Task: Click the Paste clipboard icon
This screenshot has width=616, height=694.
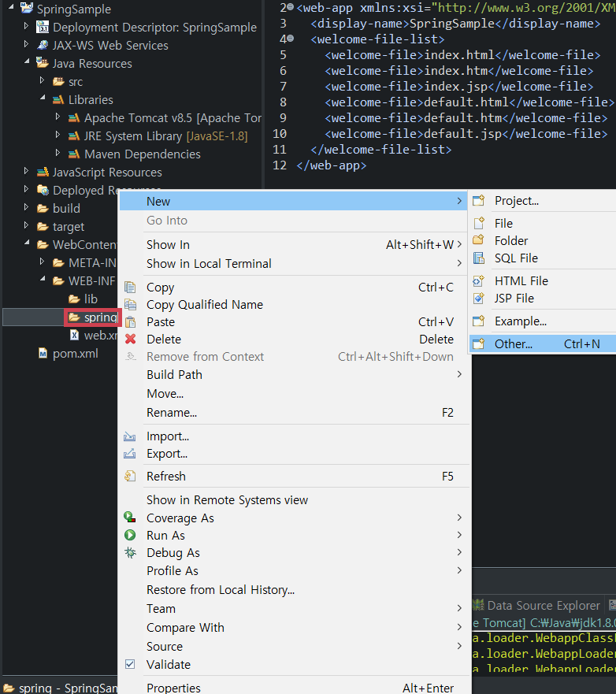Action: pyautogui.click(x=130, y=321)
